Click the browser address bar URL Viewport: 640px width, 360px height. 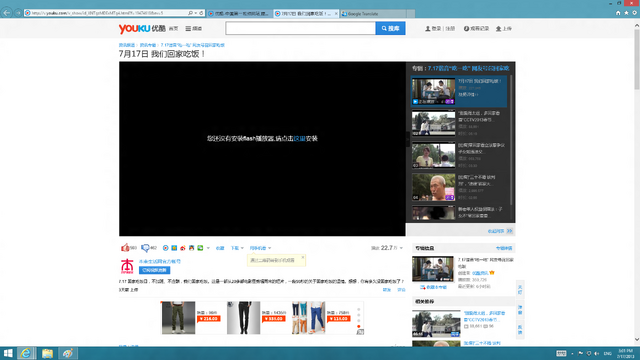(x=97, y=13)
